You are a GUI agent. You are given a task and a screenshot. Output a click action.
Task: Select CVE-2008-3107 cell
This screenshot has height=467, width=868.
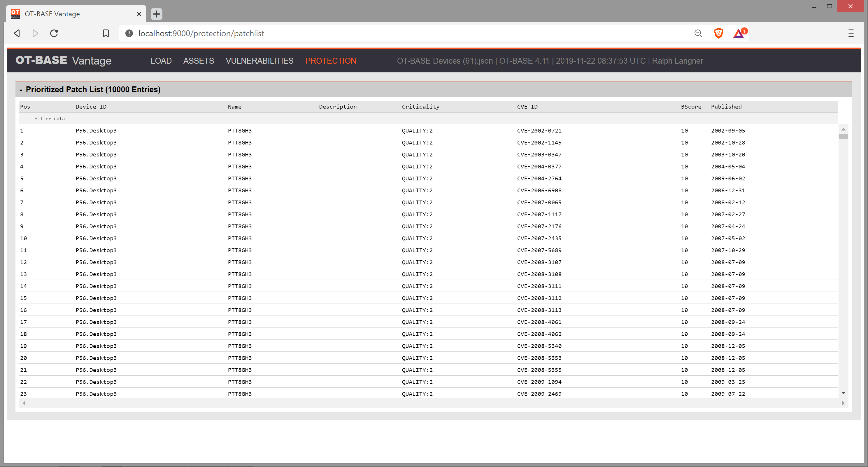point(539,262)
